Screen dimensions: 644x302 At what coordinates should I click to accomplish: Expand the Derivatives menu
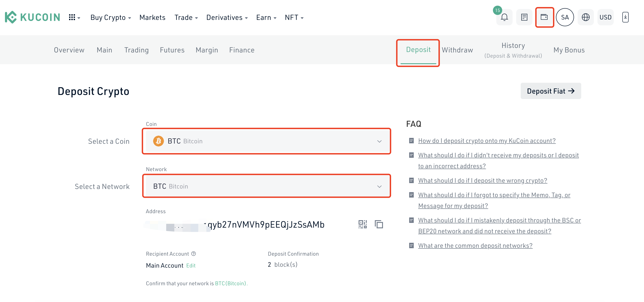click(x=227, y=17)
